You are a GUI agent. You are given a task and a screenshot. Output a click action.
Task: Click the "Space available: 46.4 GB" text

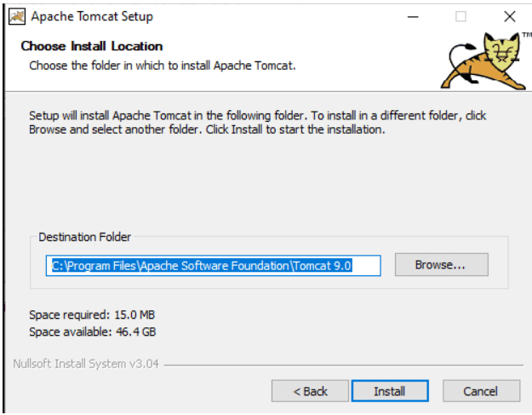[92, 331]
